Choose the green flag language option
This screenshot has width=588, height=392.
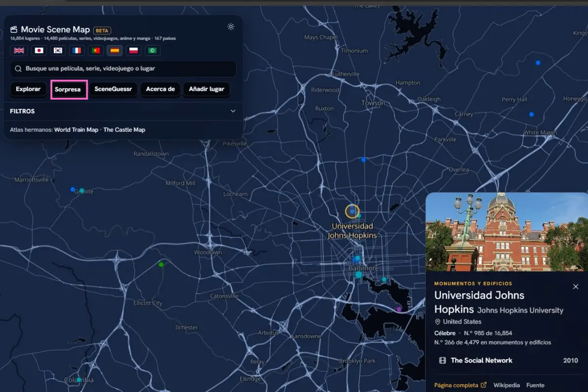(153, 50)
